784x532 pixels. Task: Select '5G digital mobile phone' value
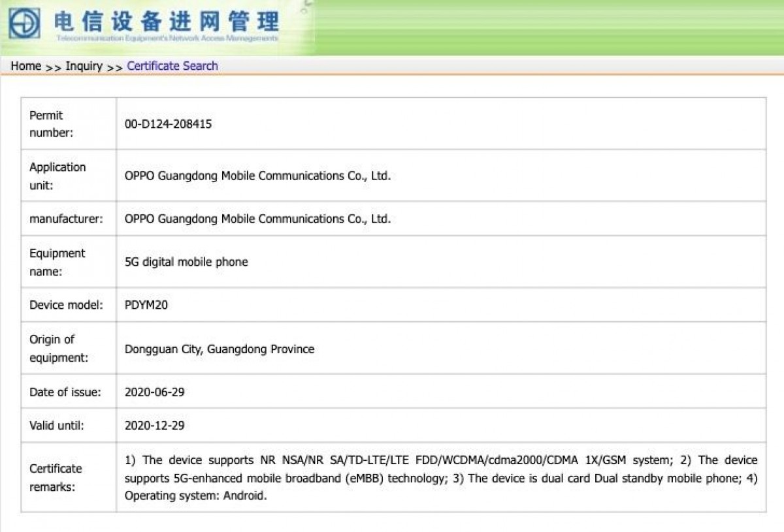click(186, 262)
